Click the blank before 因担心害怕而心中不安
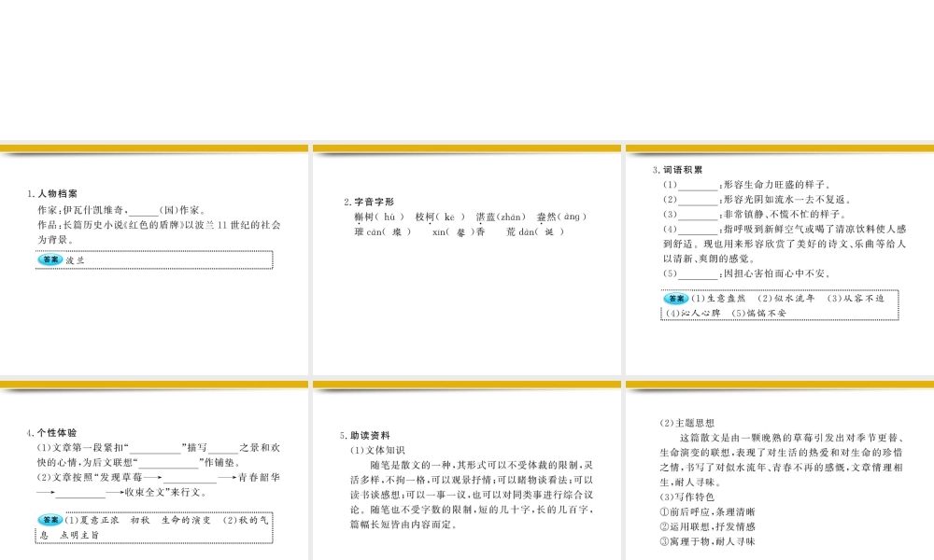This screenshot has height=560, width=934. pos(698,273)
